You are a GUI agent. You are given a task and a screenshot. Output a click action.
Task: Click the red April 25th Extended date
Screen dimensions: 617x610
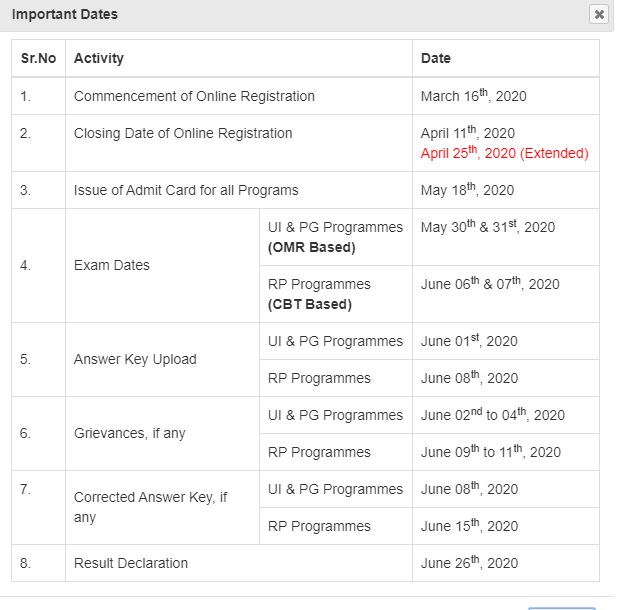coord(504,153)
